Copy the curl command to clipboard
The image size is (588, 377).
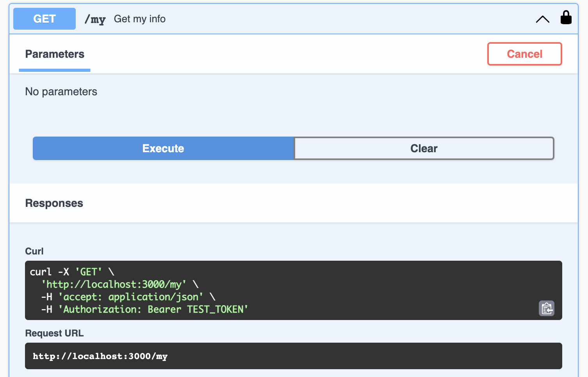click(546, 309)
